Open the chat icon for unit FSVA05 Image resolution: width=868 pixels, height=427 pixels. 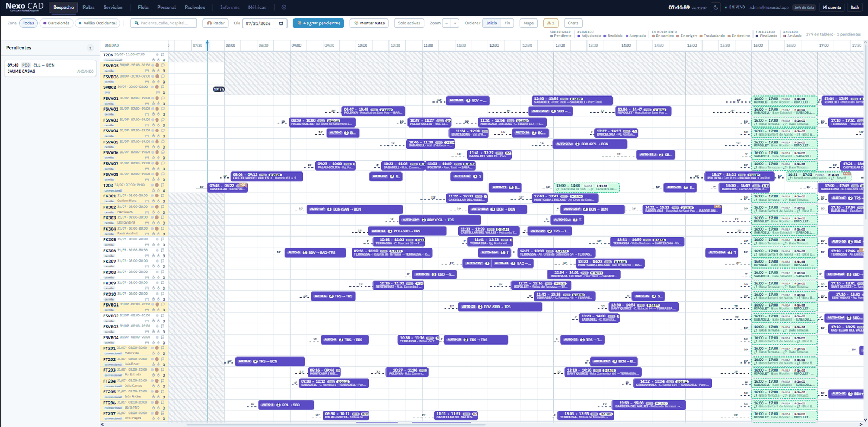(162, 142)
